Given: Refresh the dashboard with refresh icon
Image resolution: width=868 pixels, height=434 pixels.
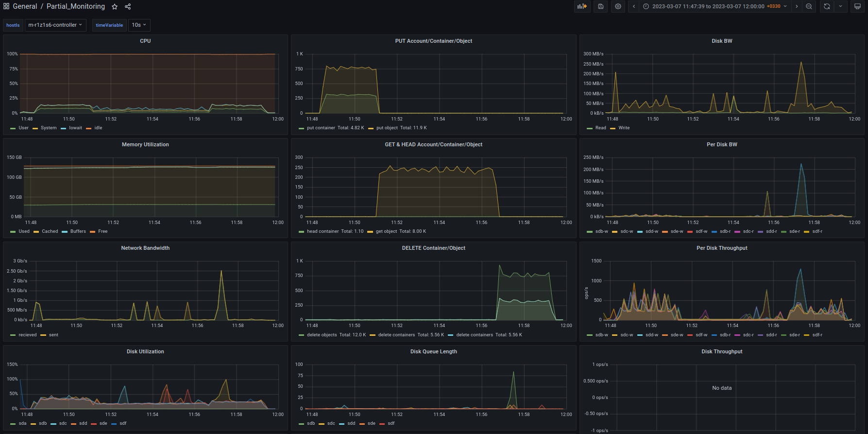Looking at the screenshot, I should [x=827, y=6].
